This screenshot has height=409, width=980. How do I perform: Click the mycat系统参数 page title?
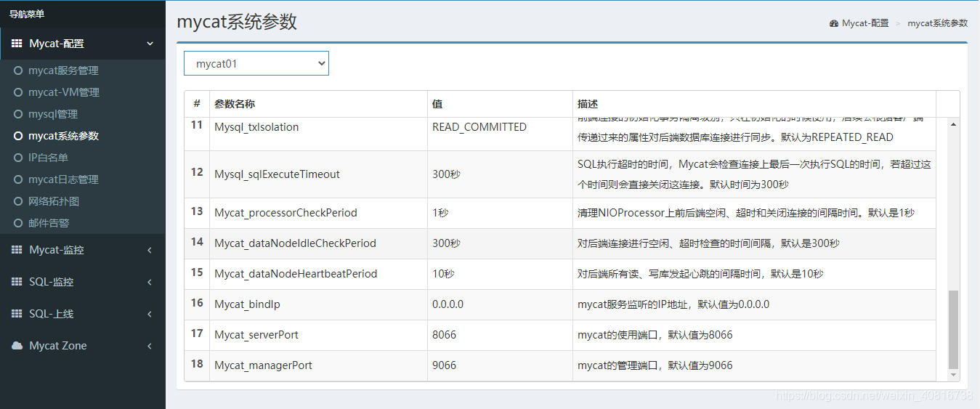(237, 22)
